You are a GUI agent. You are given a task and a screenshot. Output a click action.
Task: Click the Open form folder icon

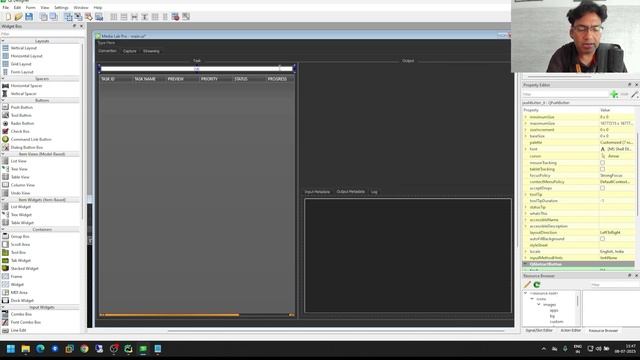point(18,17)
